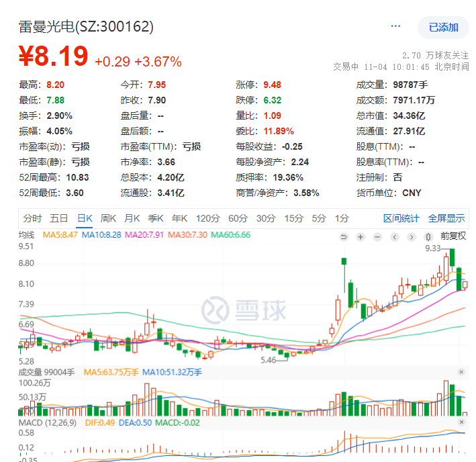Click the MA5:8.47 moving average label
This screenshot has height=462, width=476.
[x=60, y=235]
